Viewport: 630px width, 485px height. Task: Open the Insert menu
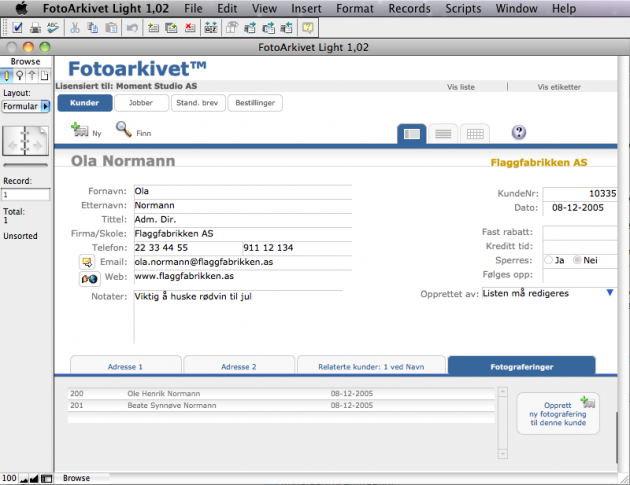pos(306,8)
